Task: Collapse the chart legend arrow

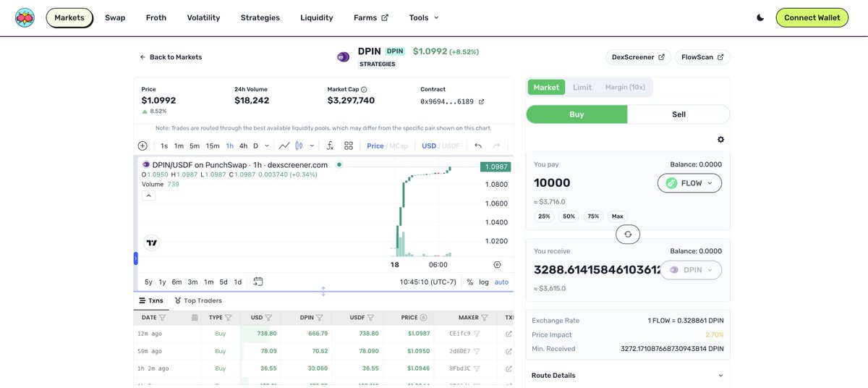Action: coord(148,195)
